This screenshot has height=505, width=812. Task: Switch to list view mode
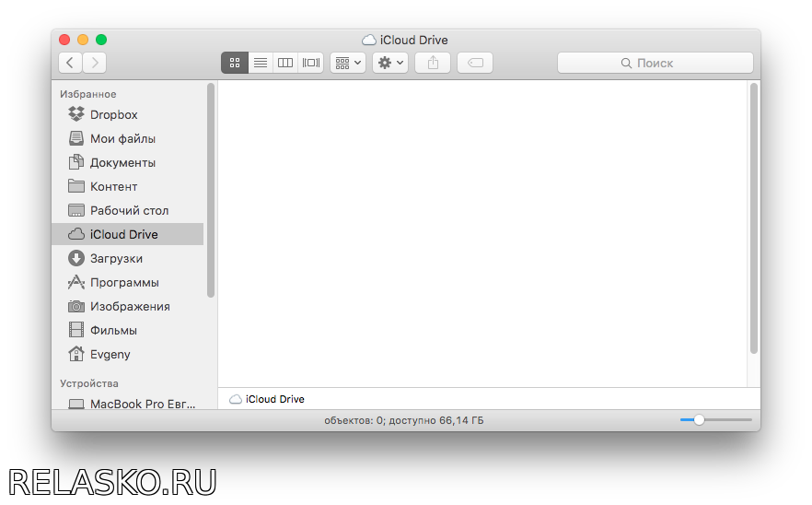tap(261, 63)
